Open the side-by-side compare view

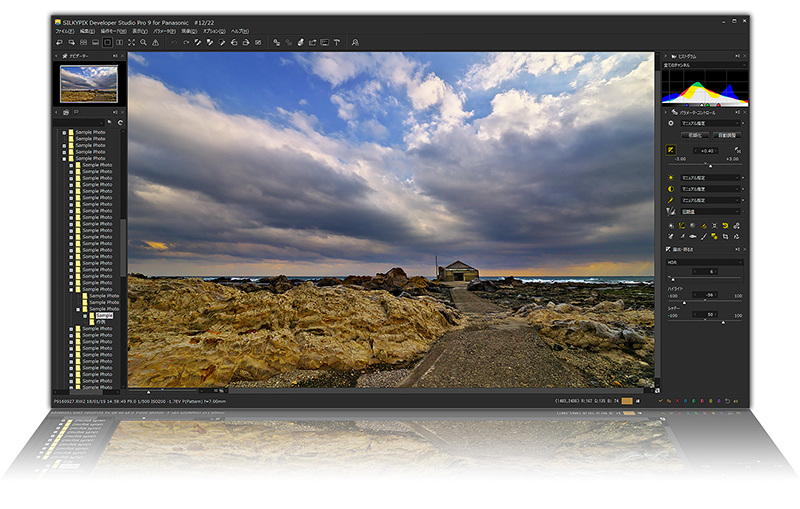[119, 43]
